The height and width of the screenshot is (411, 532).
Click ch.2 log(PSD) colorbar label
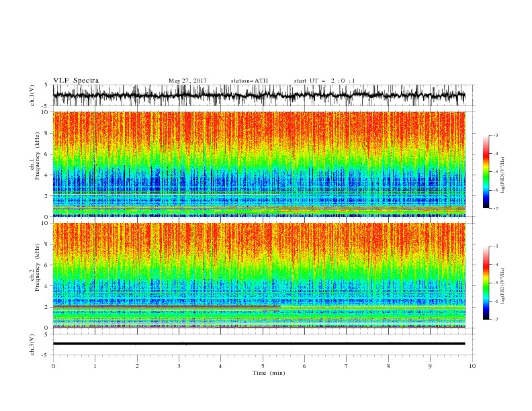point(503,286)
